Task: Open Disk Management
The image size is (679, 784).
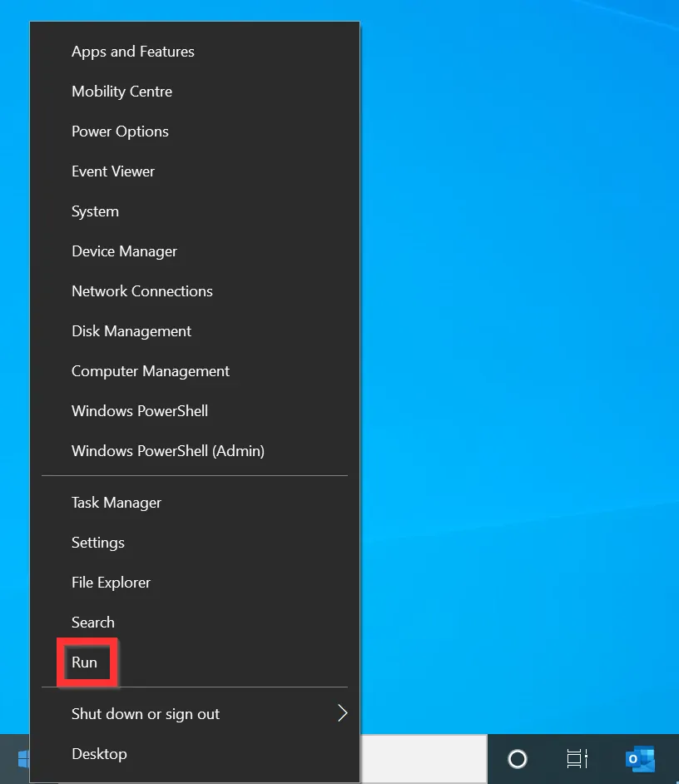Action: (x=131, y=330)
